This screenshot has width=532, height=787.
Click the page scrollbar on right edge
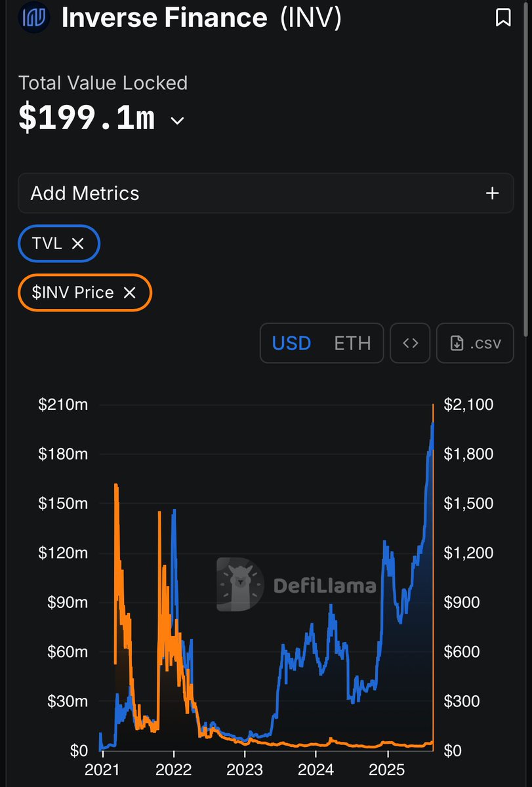[528, 171]
